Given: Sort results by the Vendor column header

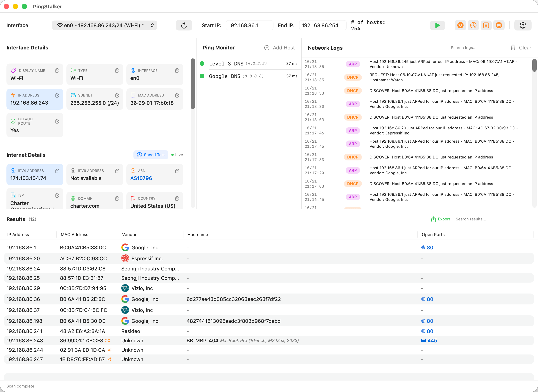Looking at the screenshot, I should (129, 234).
